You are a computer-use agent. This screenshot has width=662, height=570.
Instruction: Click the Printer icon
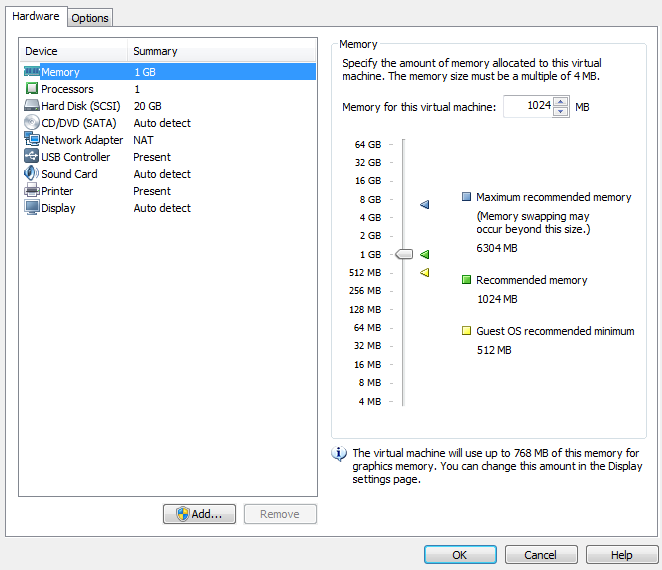coord(32,190)
